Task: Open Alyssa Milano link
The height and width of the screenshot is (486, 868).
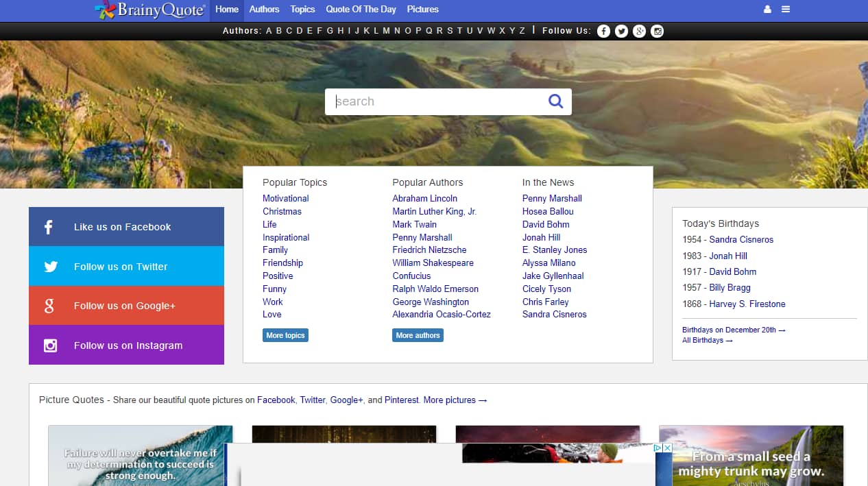Action: [548, 263]
